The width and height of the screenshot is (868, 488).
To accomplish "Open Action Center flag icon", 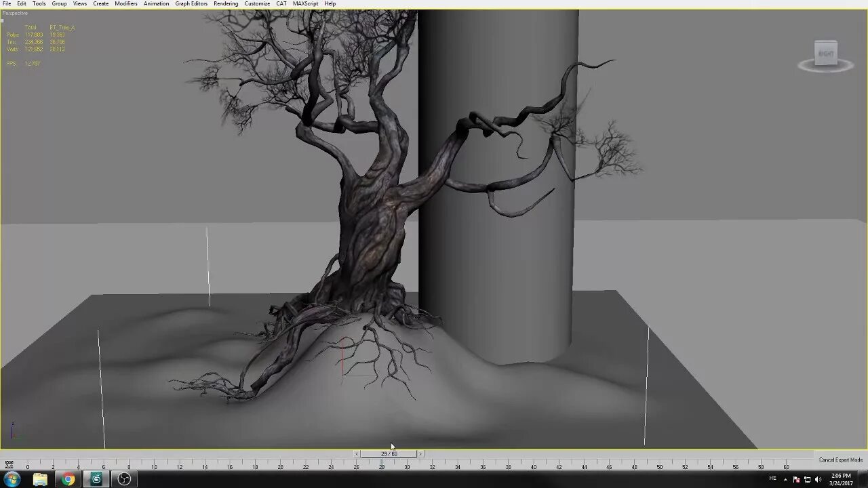I will click(797, 479).
